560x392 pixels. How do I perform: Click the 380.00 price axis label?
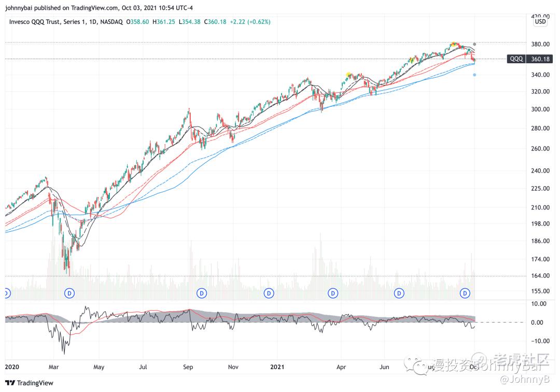[x=540, y=44]
